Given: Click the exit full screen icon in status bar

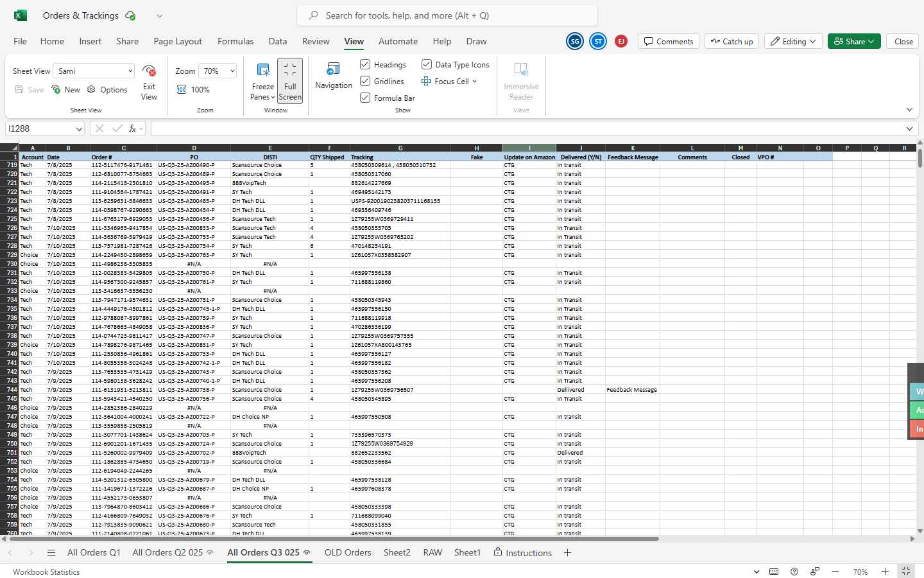Looking at the screenshot, I should click(x=906, y=571).
